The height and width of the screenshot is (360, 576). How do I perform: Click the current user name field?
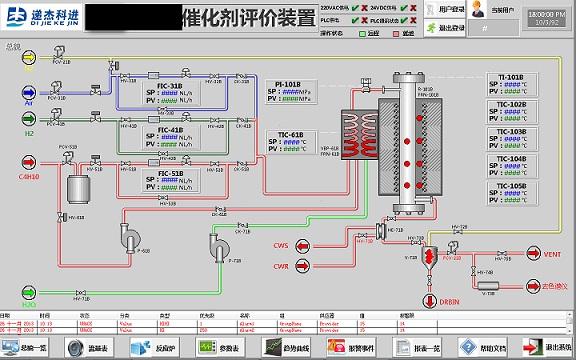coord(494,28)
